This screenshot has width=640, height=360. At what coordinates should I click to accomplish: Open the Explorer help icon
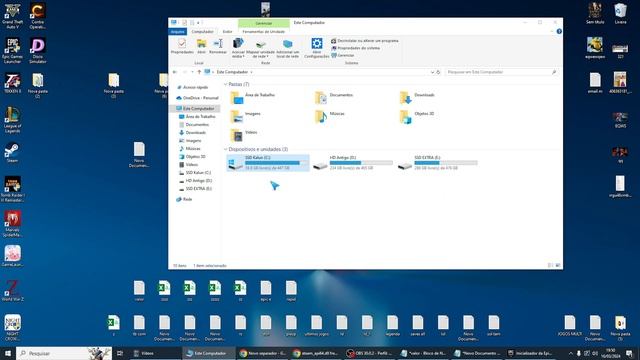(x=559, y=31)
